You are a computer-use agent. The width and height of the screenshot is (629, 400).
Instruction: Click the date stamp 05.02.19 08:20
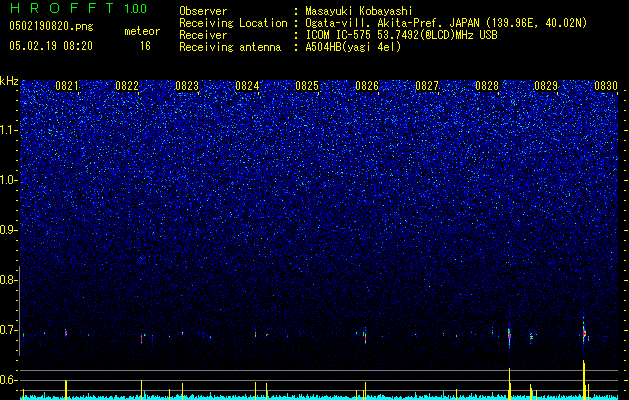click(51, 46)
